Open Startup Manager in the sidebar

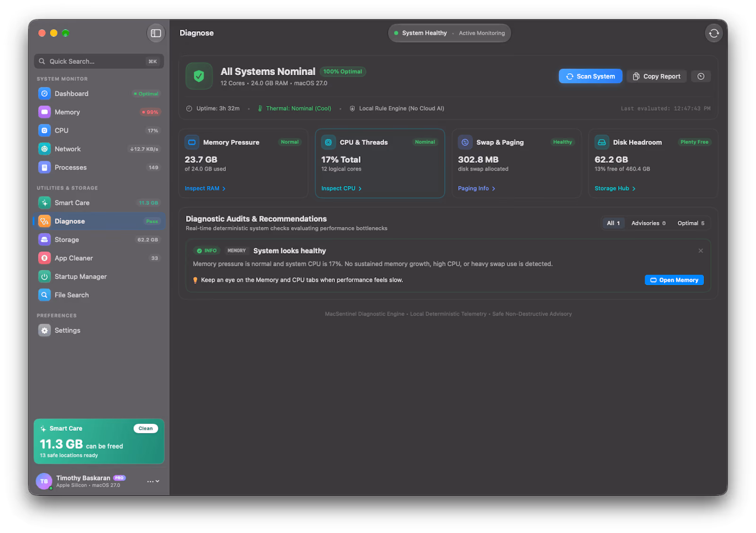click(x=99, y=277)
